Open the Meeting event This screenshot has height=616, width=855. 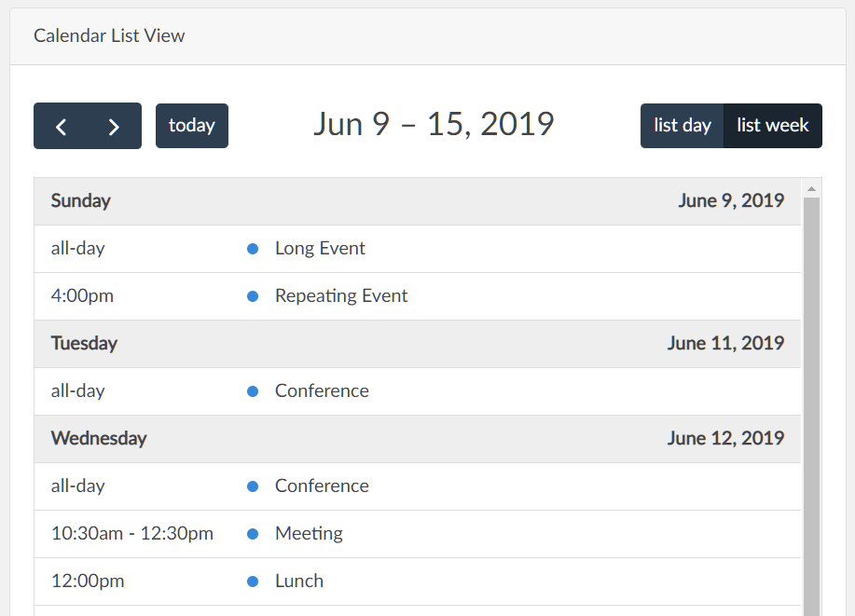(309, 534)
